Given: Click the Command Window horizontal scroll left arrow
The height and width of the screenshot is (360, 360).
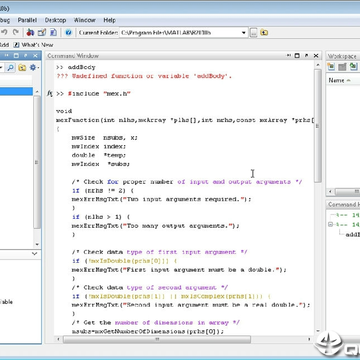Looking at the screenshot, I should (x=59, y=339).
